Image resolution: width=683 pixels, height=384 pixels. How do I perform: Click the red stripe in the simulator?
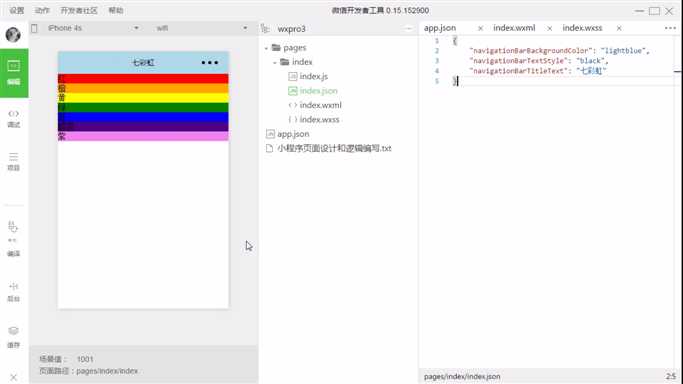point(143,78)
